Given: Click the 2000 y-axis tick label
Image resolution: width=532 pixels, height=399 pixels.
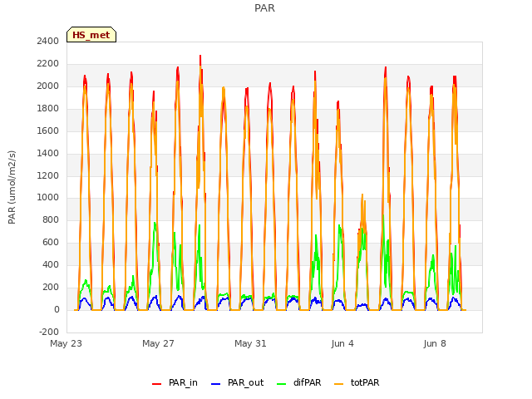Looking at the screenshot, I should pos(48,86).
